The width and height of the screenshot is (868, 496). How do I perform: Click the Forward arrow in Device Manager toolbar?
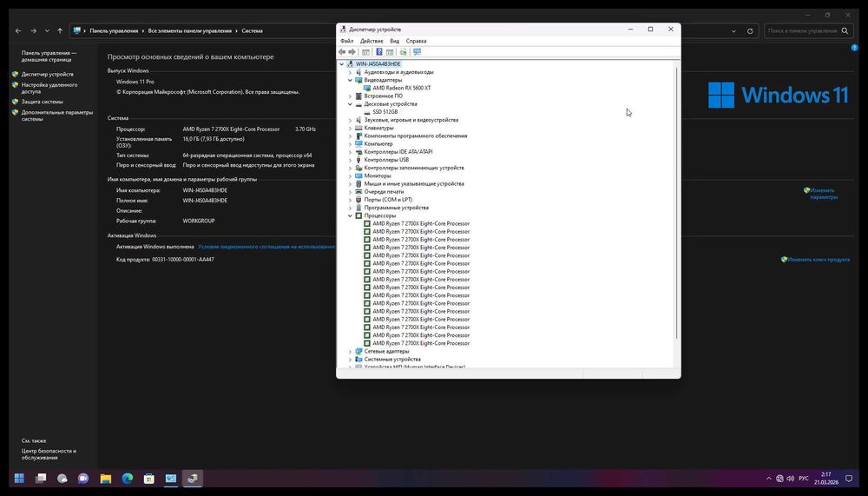[352, 51]
